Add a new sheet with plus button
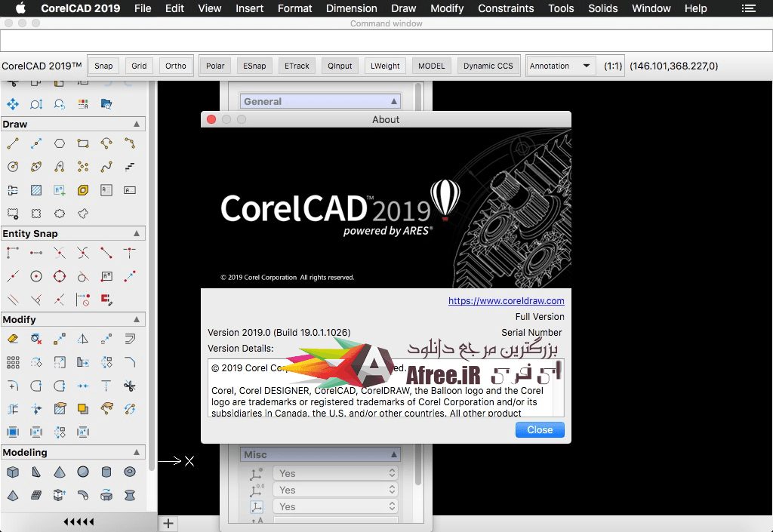The image size is (773, 532). 168,523
